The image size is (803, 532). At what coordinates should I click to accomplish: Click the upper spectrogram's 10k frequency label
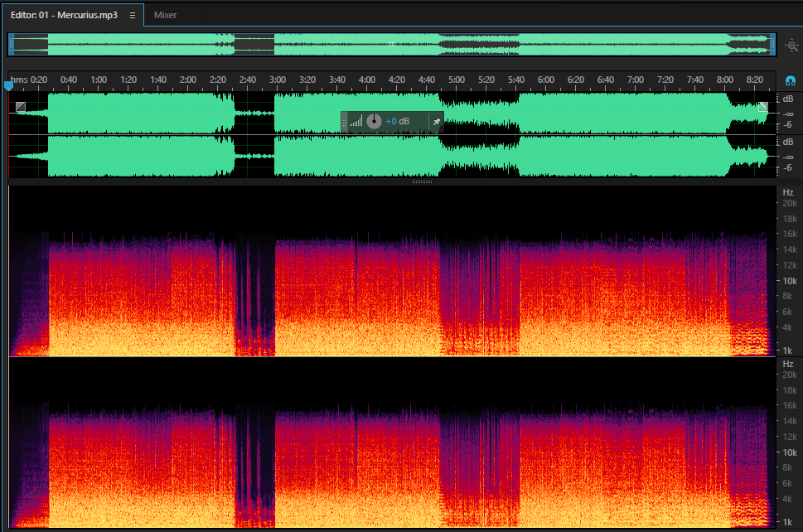point(790,281)
